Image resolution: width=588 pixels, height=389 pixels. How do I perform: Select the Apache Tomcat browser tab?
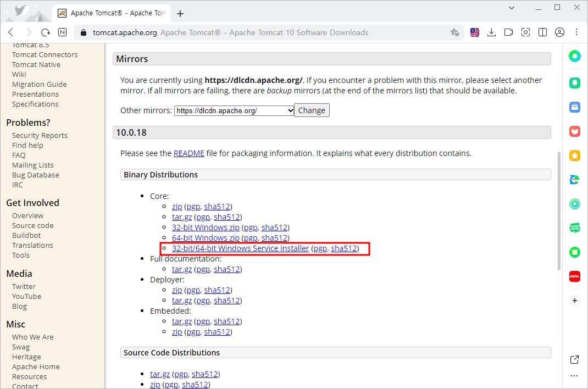pos(112,13)
